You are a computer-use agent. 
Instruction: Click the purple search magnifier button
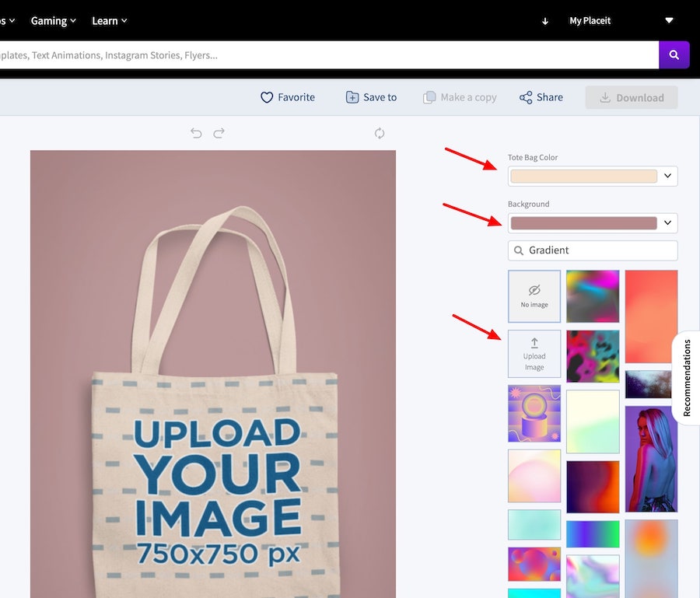pos(674,55)
